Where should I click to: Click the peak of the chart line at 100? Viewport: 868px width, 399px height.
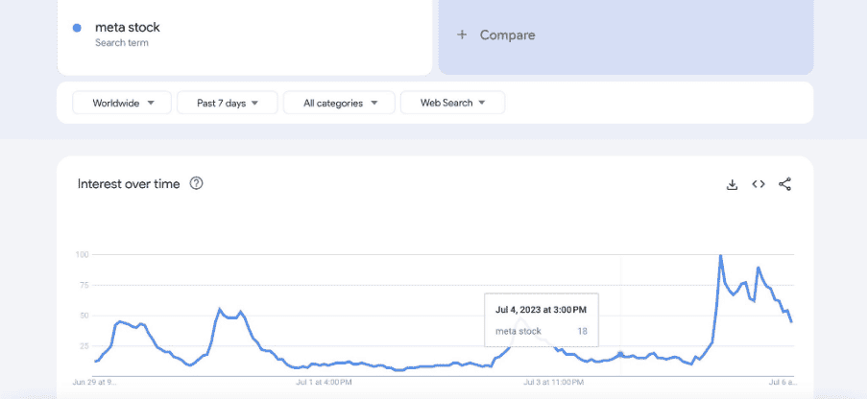tap(721, 255)
